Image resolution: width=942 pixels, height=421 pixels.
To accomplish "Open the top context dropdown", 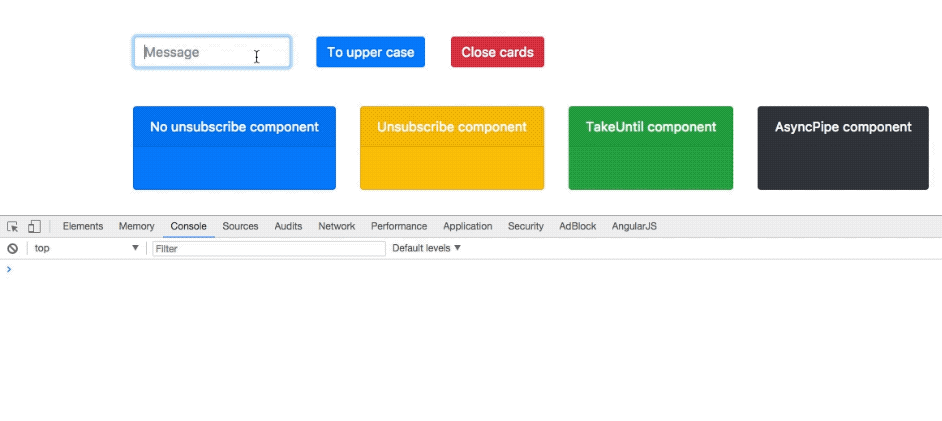I will (x=86, y=248).
